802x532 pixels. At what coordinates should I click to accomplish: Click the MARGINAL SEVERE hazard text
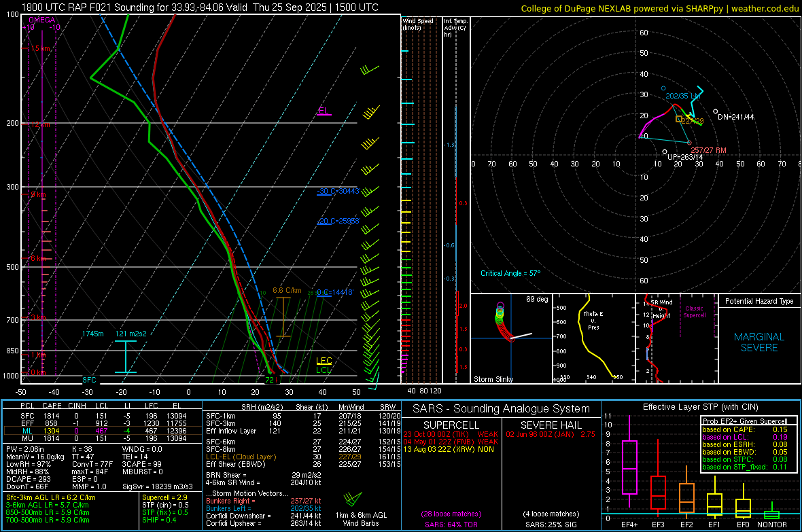[759, 342]
